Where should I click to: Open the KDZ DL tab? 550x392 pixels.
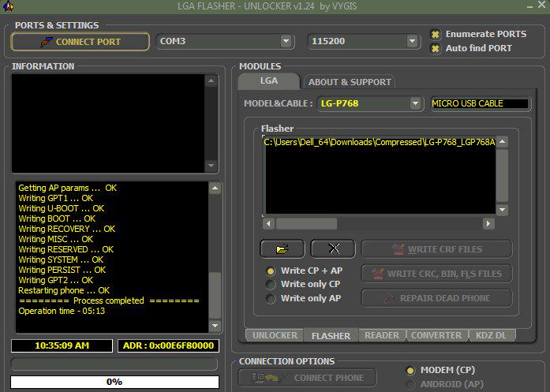(x=491, y=335)
